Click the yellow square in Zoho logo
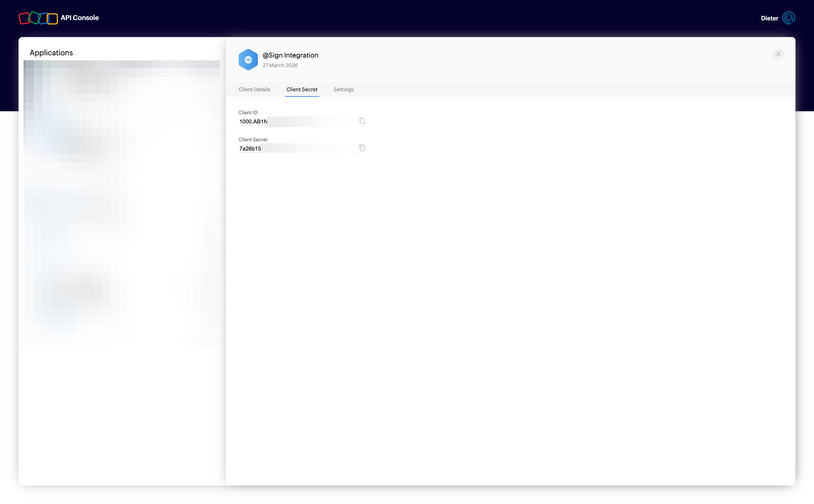This screenshot has width=814, height=504. coord(53,19)
